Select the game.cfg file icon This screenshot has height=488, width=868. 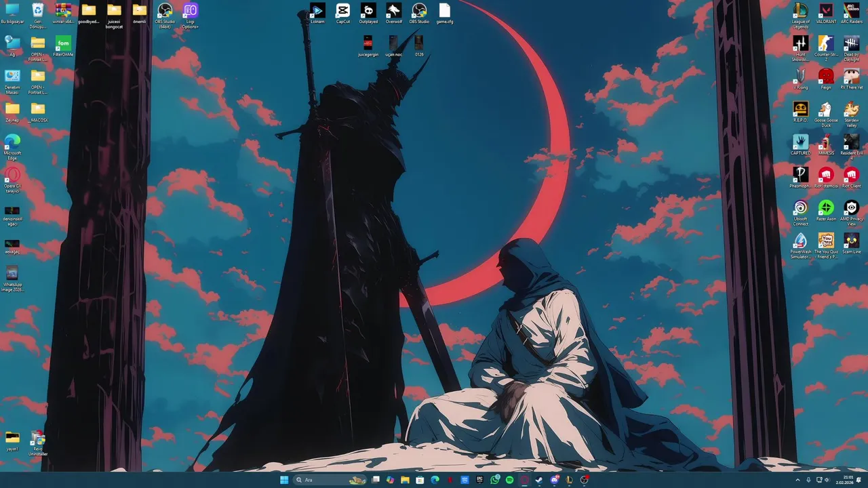445,14
